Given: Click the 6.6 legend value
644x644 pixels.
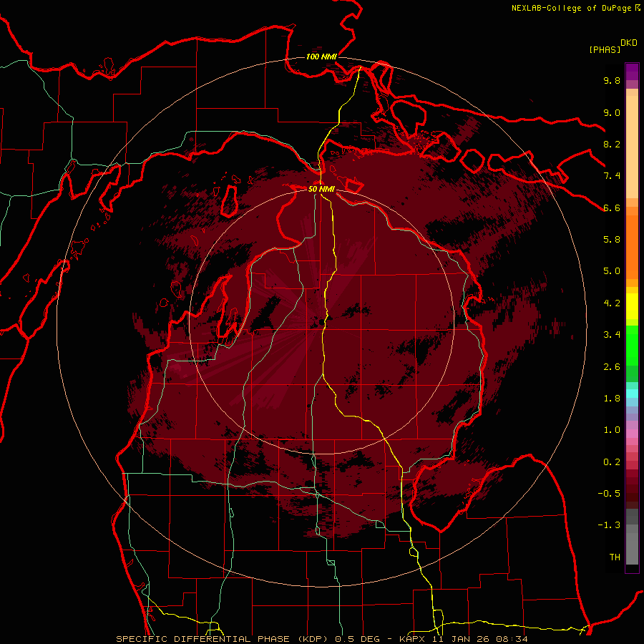Looking at the screenshot, I should coord(612,208).
